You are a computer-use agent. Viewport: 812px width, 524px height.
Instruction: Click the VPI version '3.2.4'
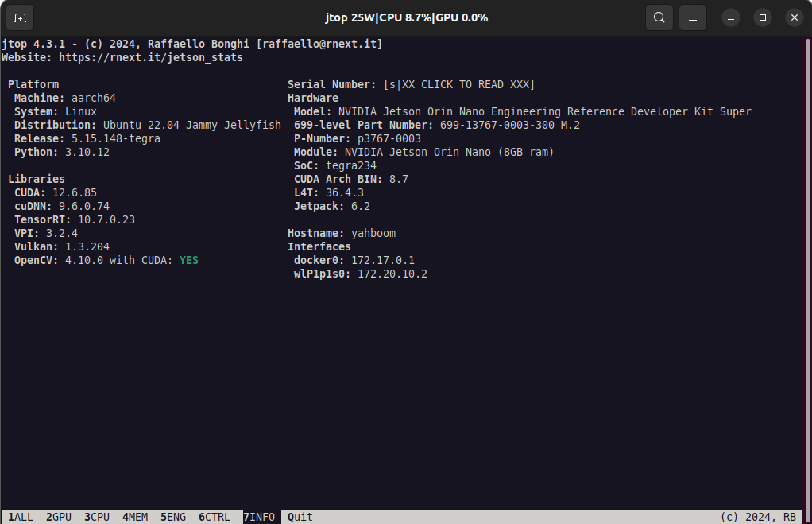click(62, 233)
